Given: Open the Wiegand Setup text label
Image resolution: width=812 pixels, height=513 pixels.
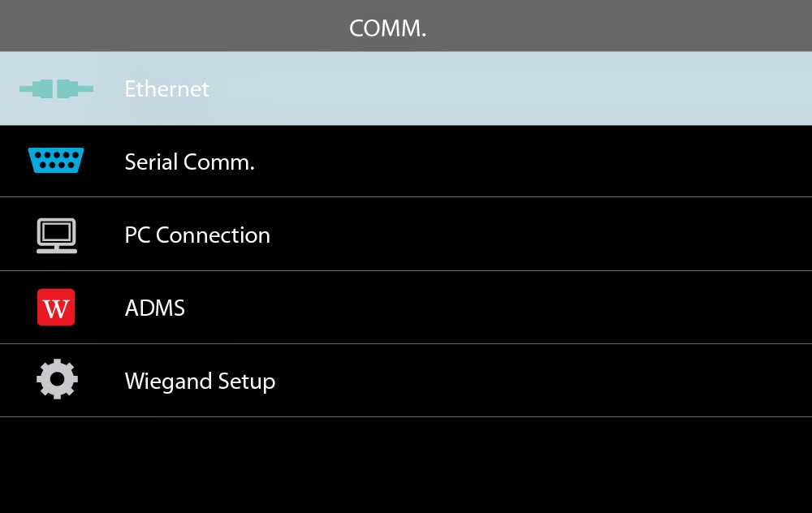Looking at the screenshot, I should [200, 381].
